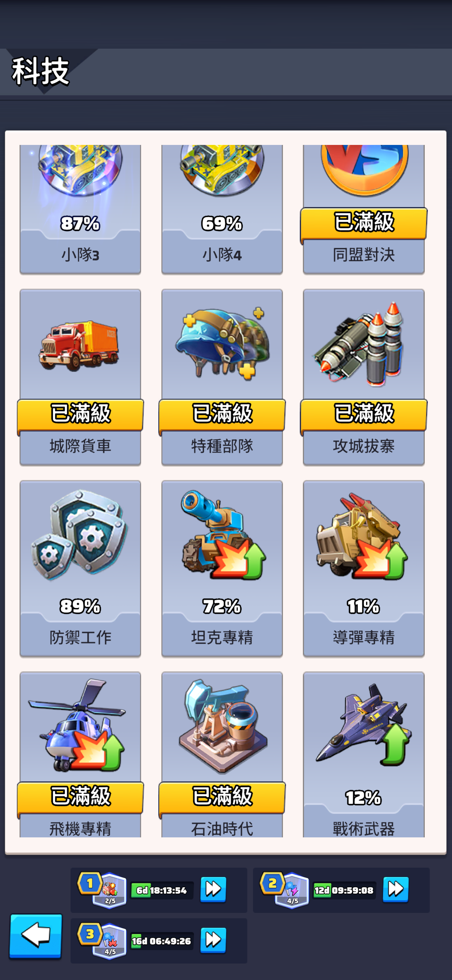Tap the blue back arrow button

tap(36, 936)
